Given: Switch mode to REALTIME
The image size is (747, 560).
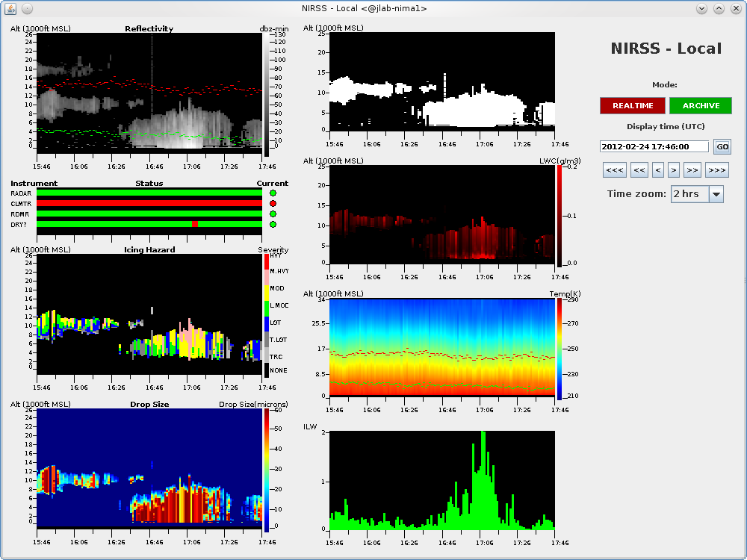Looking at the screenshot, I should (x=633, y=105).
